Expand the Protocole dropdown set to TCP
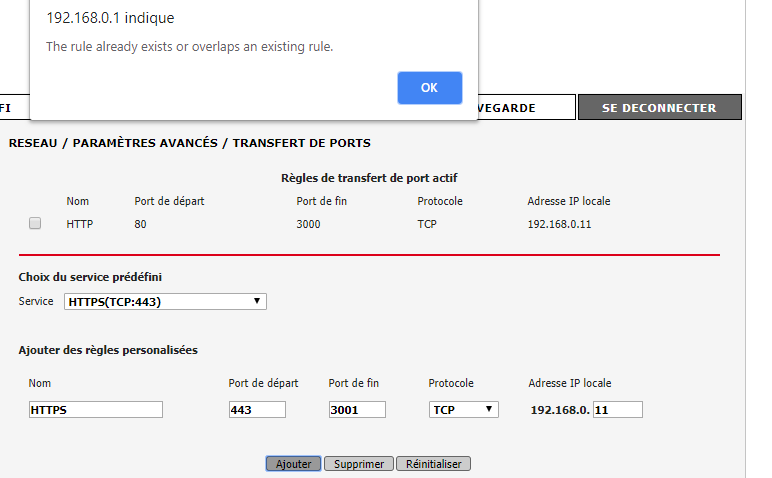The height and width of the screenshot is (478, 772). click(463, 409)
